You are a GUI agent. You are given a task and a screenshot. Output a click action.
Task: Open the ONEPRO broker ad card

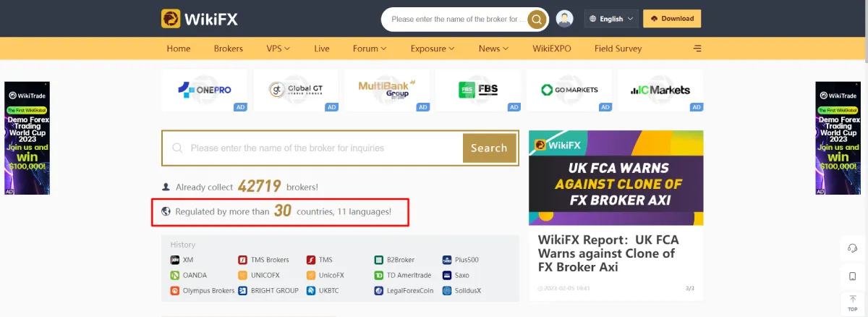coord(205,90)
